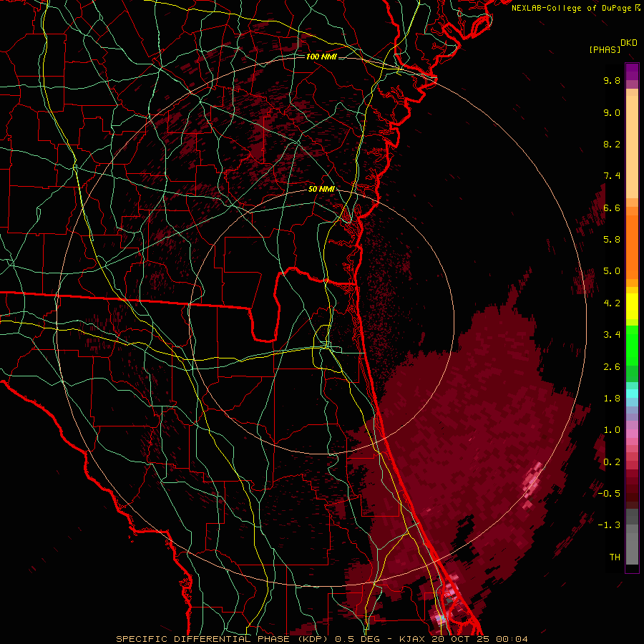Click the 100 NMI range ring label
The width and height of the screenshot is (644, 644).
(x=321, y=57)
